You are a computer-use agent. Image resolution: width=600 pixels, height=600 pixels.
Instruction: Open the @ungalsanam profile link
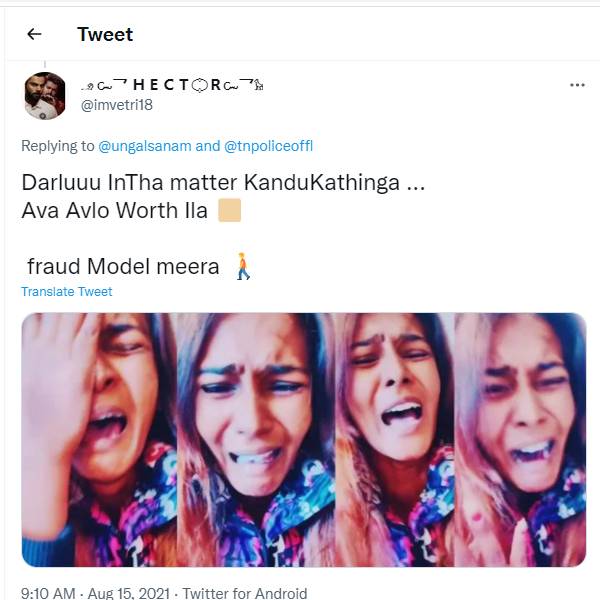click(145, 146)
